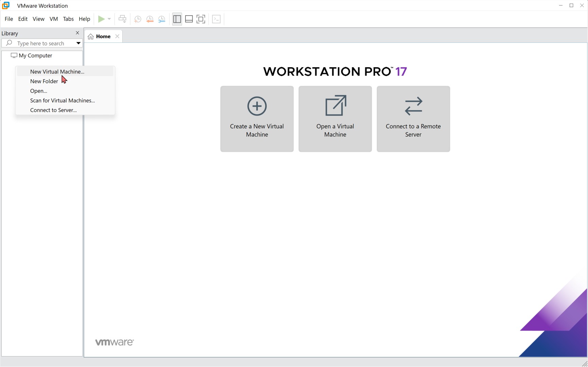Click the Take Snapshot clock icon
Image resolution: width=588 pixels, height=367 pixels.
point(138,19)
